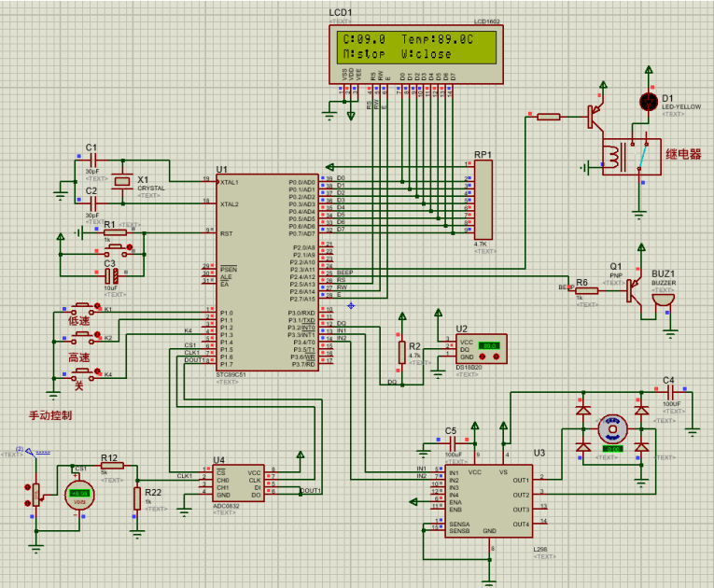Select the potentiometer body
This screenshot has height=588, width=714.
click(x=36, y=495)
